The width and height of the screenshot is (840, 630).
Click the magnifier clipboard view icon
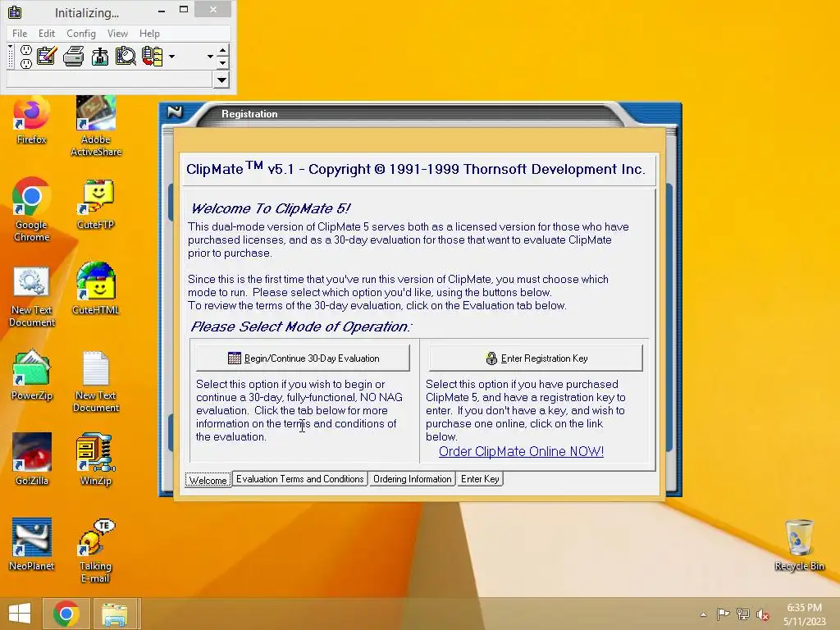pos(126,56)
